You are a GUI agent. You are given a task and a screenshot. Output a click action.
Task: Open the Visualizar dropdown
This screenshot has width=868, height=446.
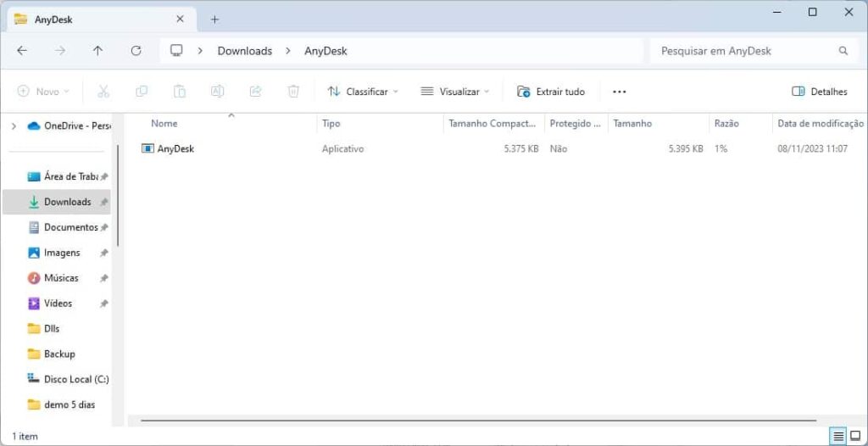click(x=455, y=92)
